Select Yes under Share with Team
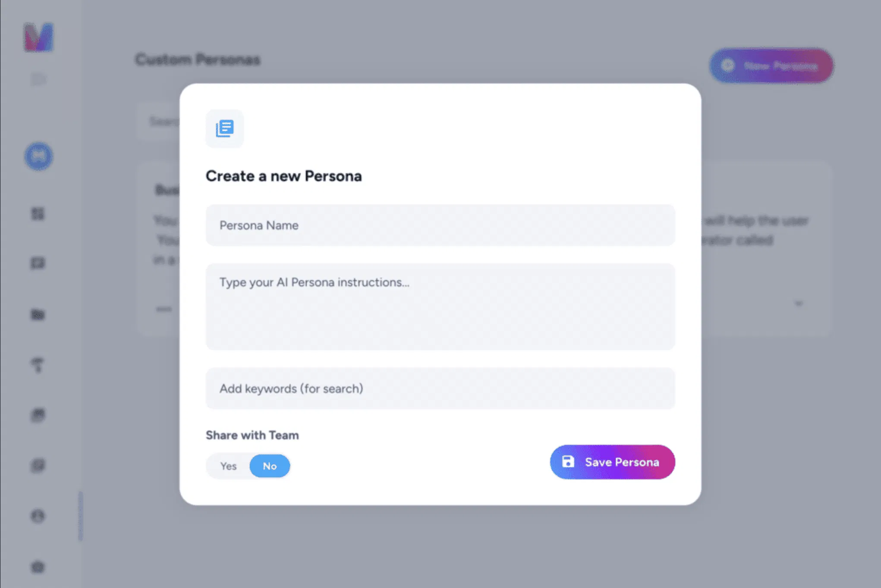881x588 pixels. [228, 466]
